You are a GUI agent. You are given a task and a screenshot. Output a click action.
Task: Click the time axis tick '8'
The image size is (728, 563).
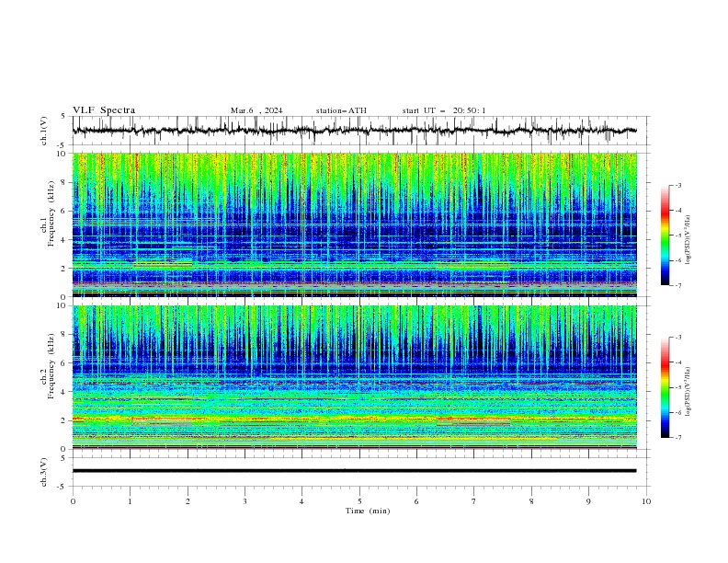click(x=531, y=501)
